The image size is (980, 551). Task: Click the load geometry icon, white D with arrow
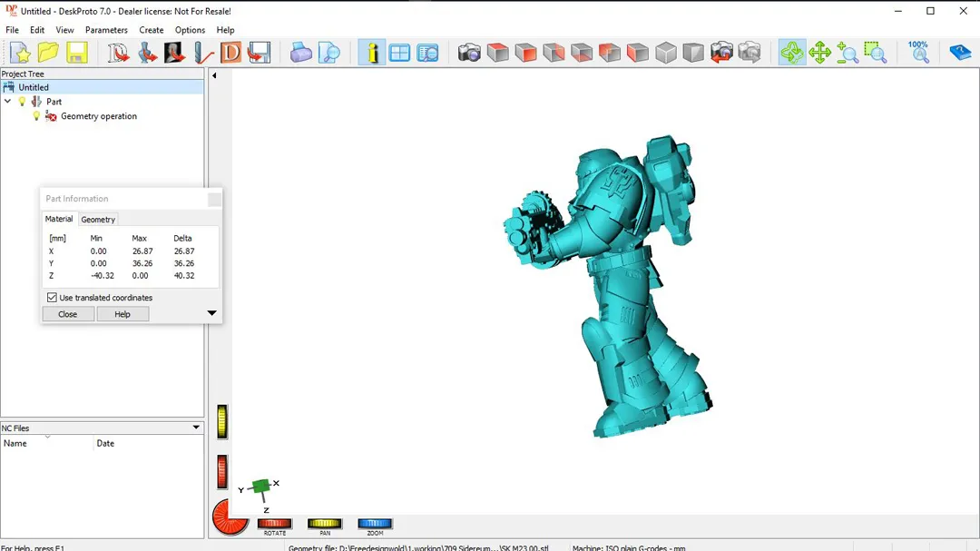(118, 53)
